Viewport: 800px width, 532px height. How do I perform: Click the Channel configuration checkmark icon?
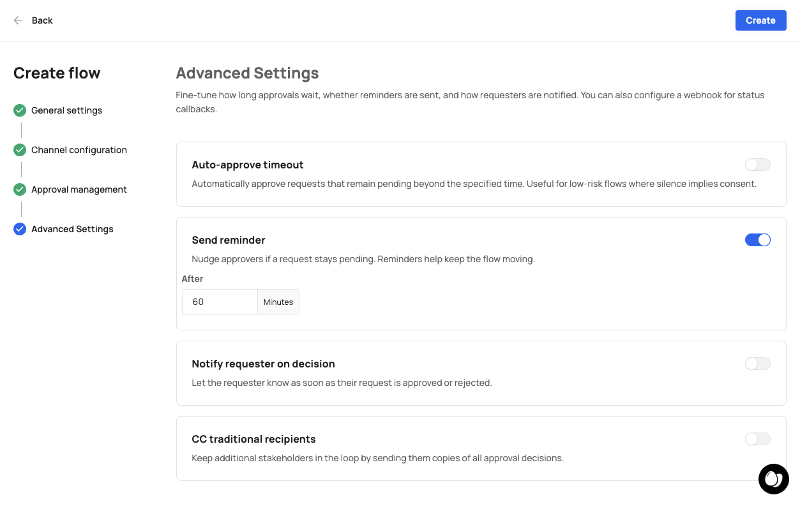click(x=20, y=150)
